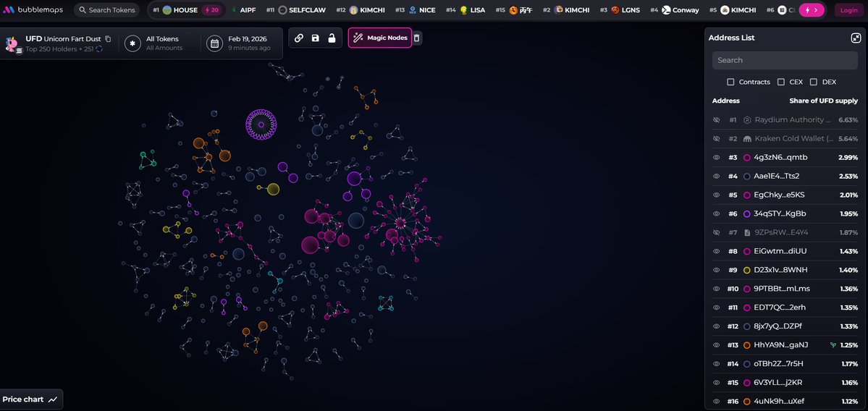This screenshot has width=868, height=411.
Task: Open the #15 丙午 trending token
Action: [x=514, y=10]
